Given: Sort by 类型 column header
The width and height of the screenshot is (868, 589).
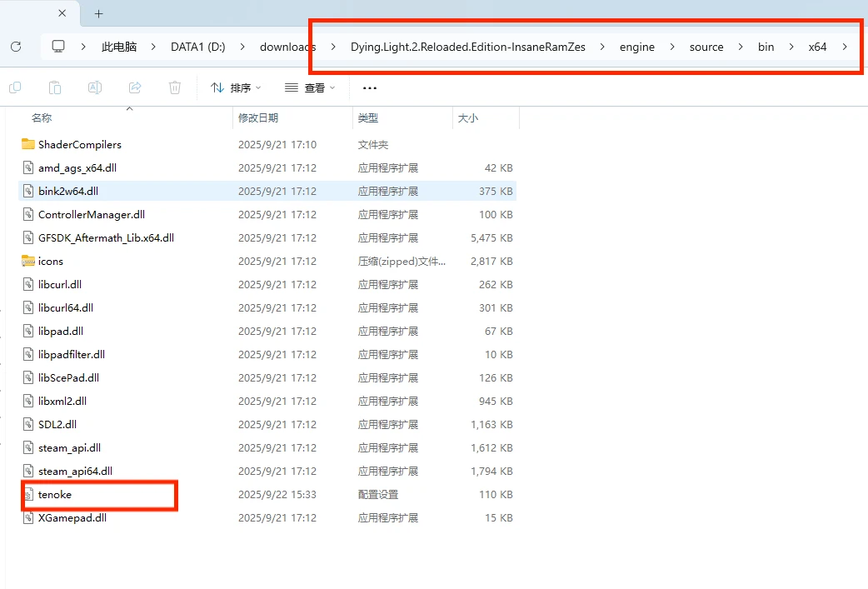Looking at the screenshot, I should click(368, 118).
